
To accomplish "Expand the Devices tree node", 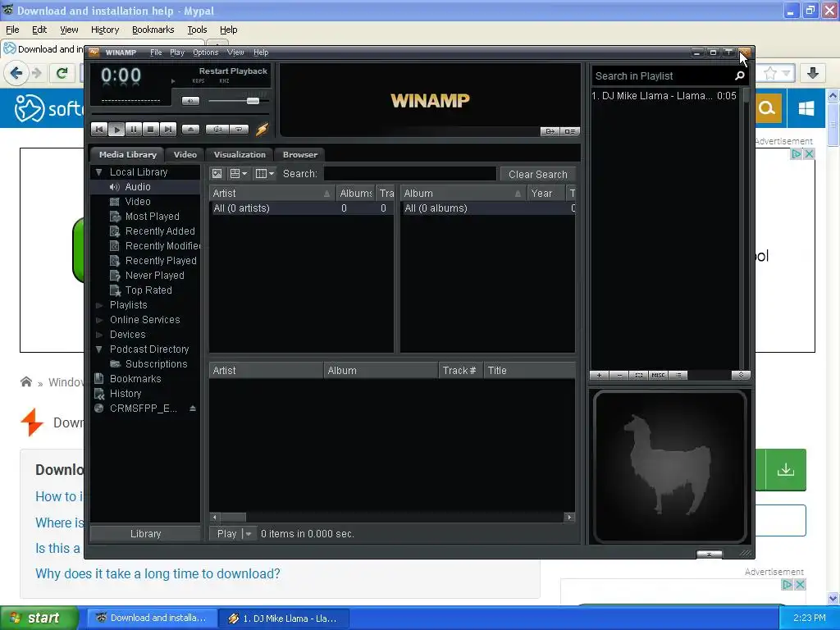I will point(98,335).
